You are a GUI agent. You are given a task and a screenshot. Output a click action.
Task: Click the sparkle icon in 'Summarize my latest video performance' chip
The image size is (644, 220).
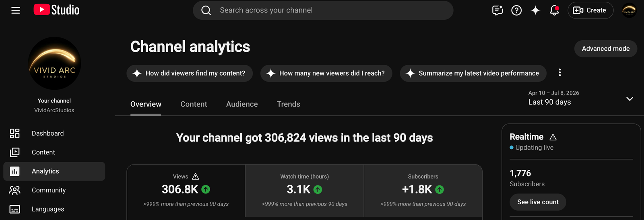(x=410, y=73)
